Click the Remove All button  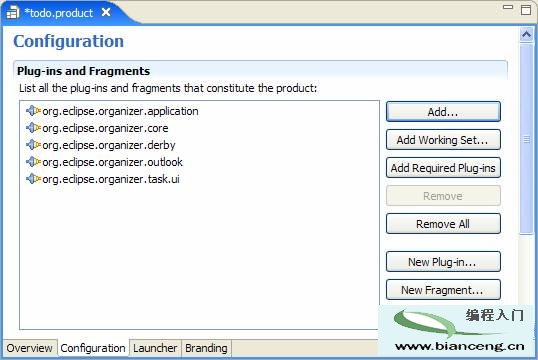coord(443,224)
